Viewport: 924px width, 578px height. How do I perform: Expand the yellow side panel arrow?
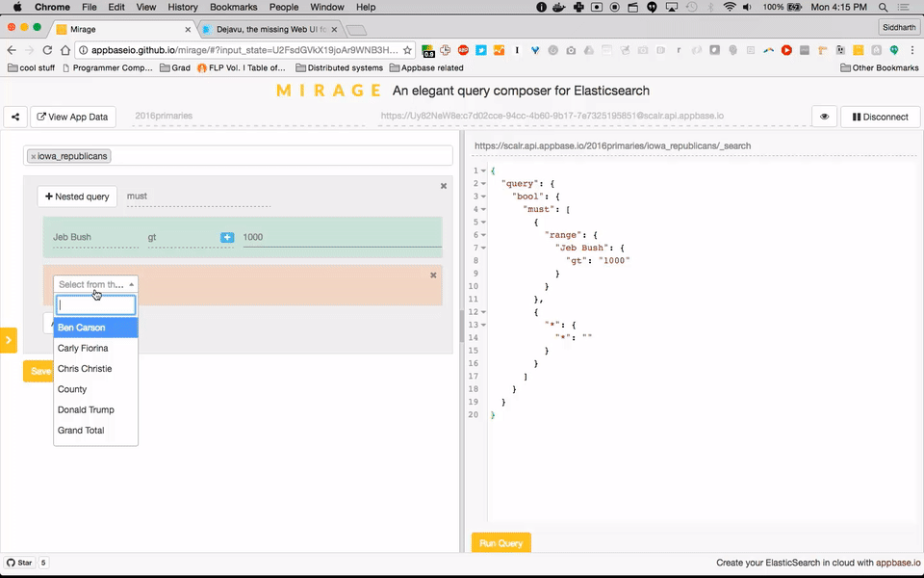(x=9, y=340)
